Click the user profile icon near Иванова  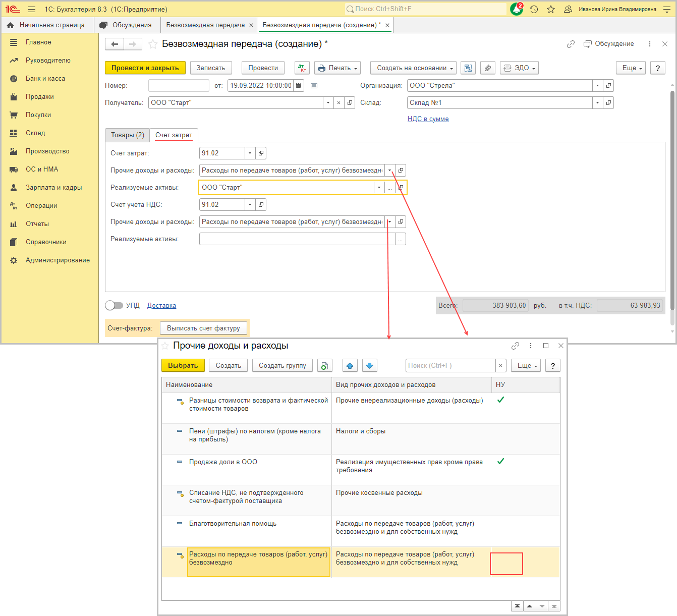[x=568, y=9]
